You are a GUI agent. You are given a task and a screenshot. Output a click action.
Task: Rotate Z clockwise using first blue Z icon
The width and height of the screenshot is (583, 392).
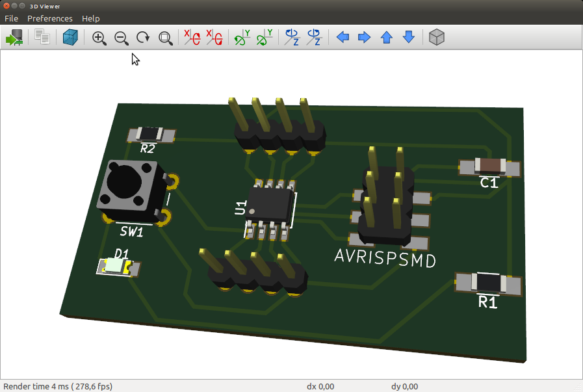tap(292, 38)
